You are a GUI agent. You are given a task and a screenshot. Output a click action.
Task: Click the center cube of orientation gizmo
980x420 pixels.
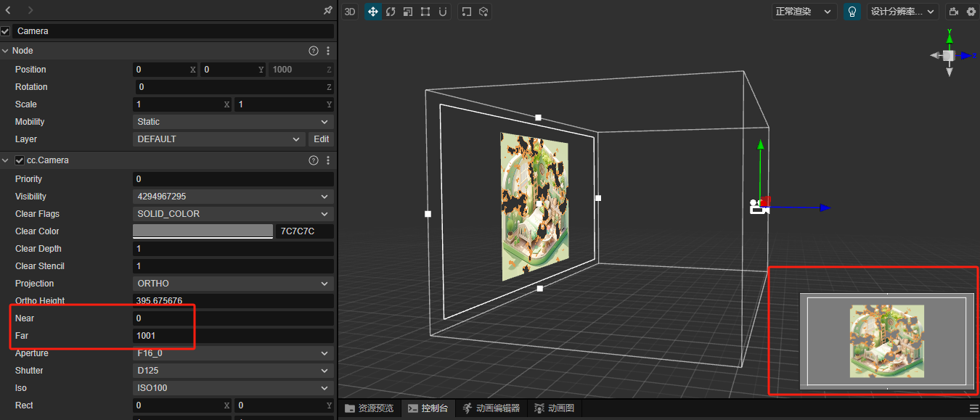pyautogui.click(x=949, y=56)
